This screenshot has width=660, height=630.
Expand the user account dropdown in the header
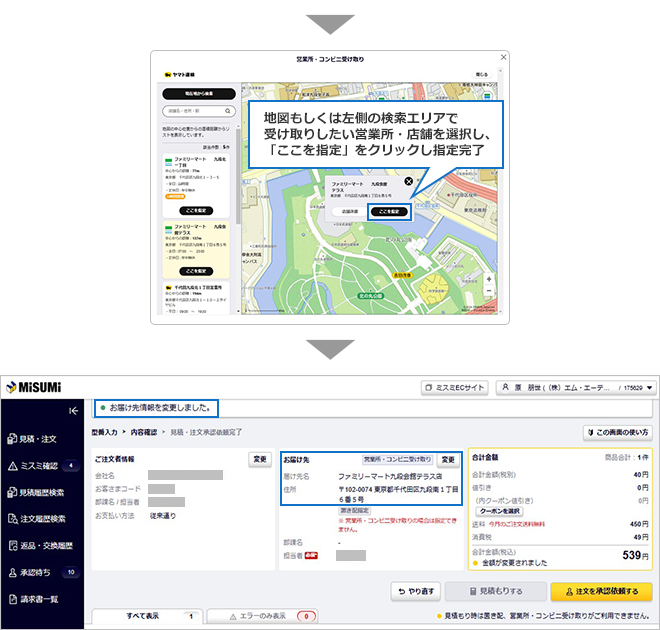576,388
